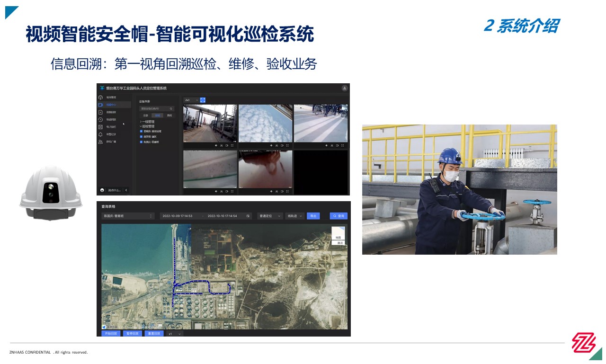Mute the bicycles video feed

[327, 145]
